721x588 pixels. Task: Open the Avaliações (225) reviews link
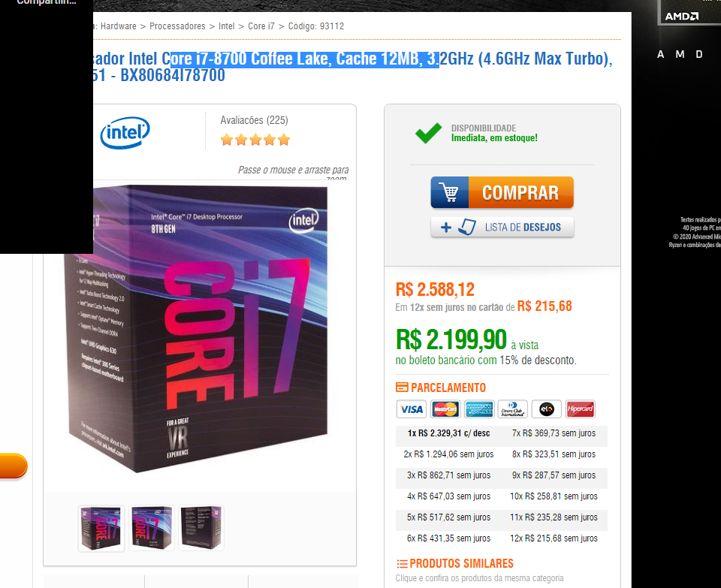pyautogui.click(x=255, y=120)
